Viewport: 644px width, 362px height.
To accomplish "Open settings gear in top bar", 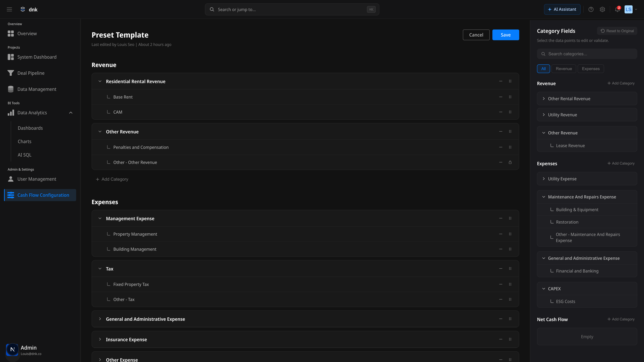I will click(602, 10).
